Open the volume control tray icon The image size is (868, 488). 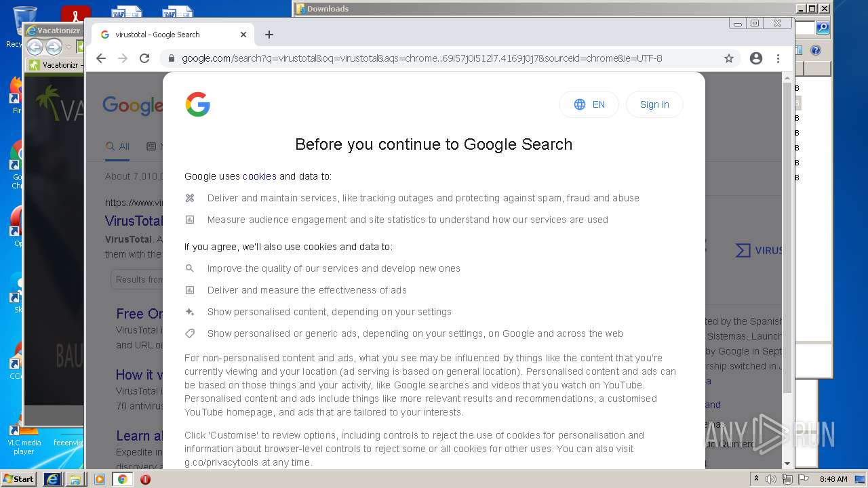(x=771, y=479)
